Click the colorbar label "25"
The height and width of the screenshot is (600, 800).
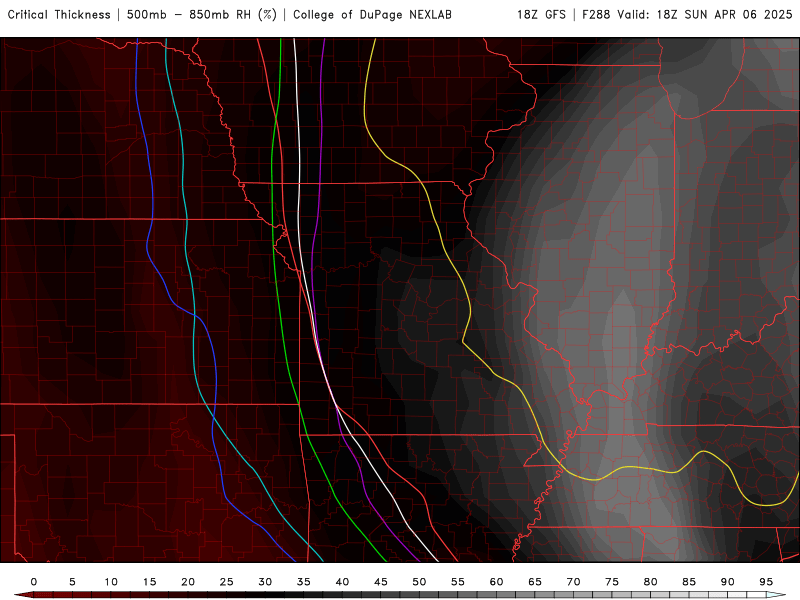pos(227,582)
